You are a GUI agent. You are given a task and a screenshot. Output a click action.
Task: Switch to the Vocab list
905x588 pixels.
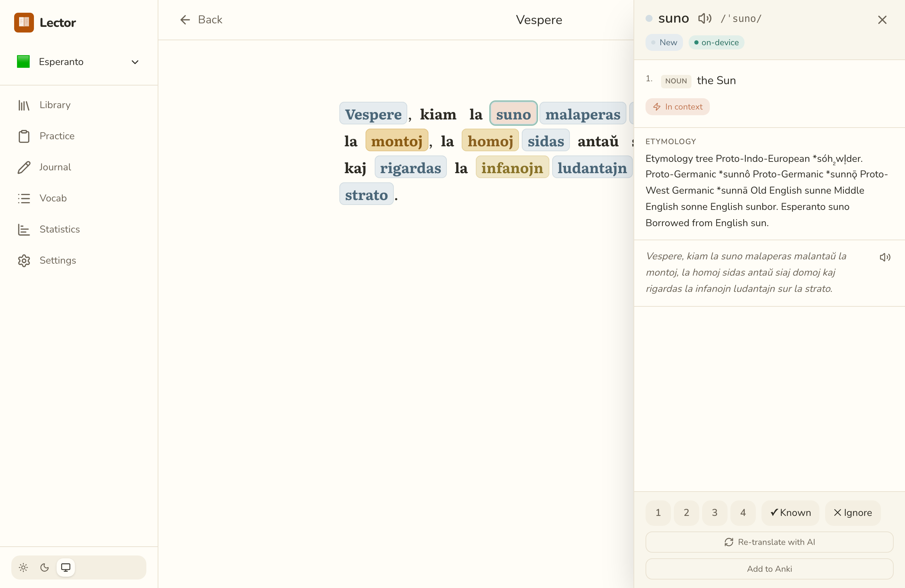click(x=79, y=198)
